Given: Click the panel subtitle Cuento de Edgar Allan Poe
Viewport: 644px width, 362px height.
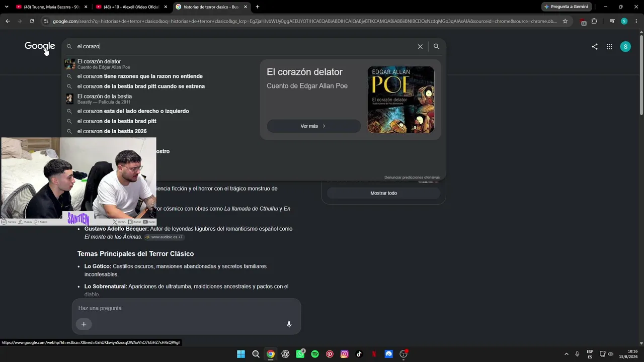Looking at the screenshot, I should [x=307, y=86].
